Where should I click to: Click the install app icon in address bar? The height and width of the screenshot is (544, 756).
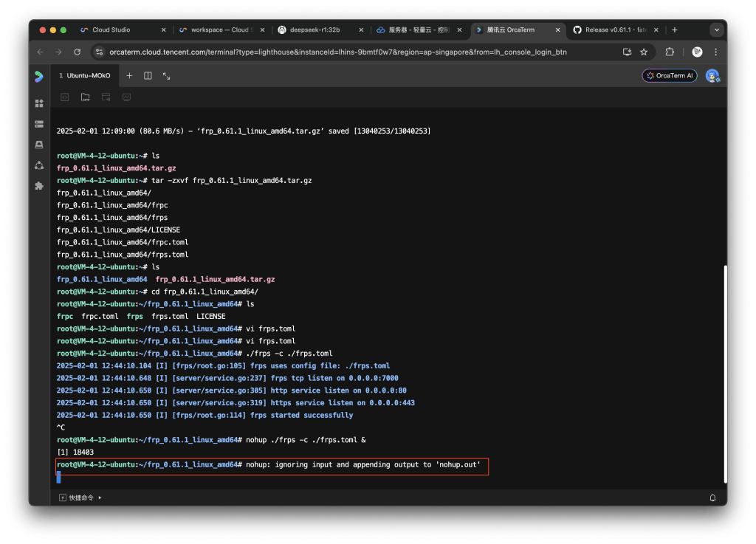tap(627, 52)
